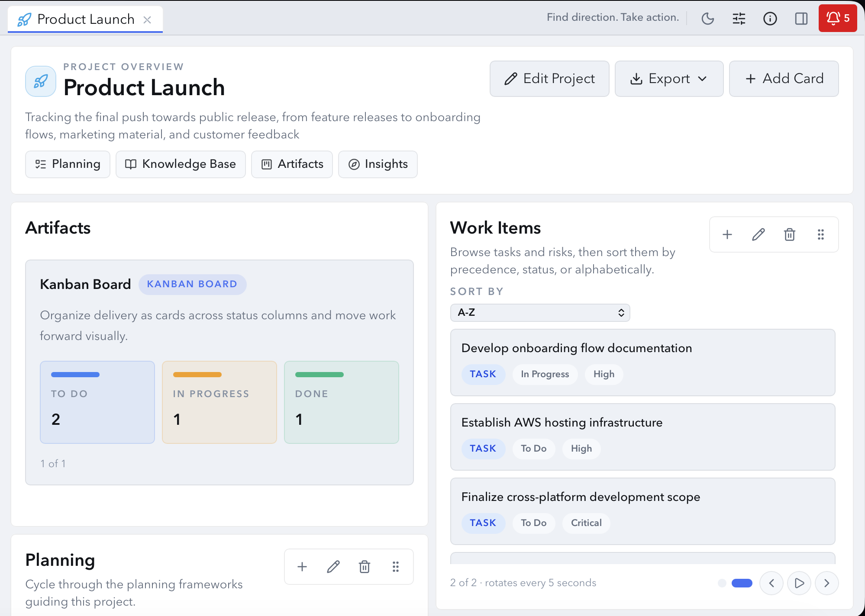Click To Do badge on Finalize cross-platform card
The width and height of the screenshot is (865, 616).
[x=534, y=523]
